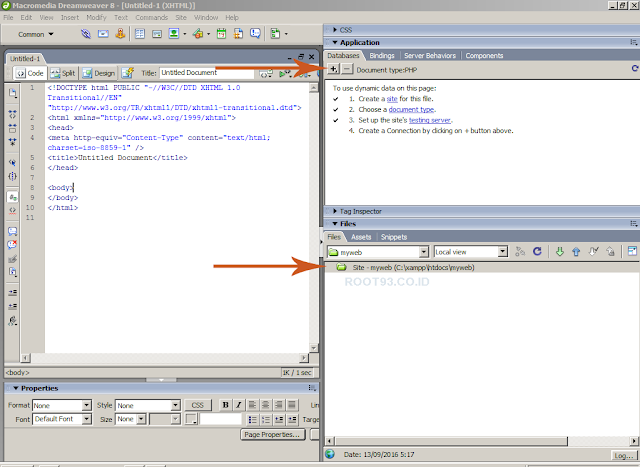Screen dimensions: 640x467
Task: Switch to the Assets tab
Action: pyautogui.click(x=361, y=237)
